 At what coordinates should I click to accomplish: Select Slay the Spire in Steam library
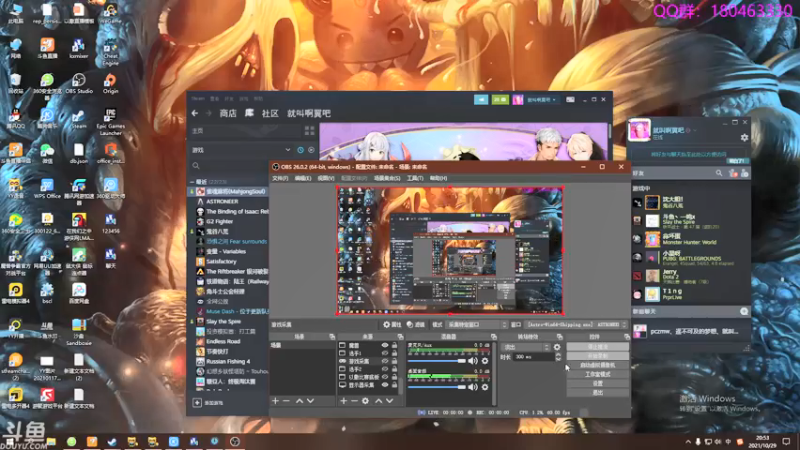(223, 321)
